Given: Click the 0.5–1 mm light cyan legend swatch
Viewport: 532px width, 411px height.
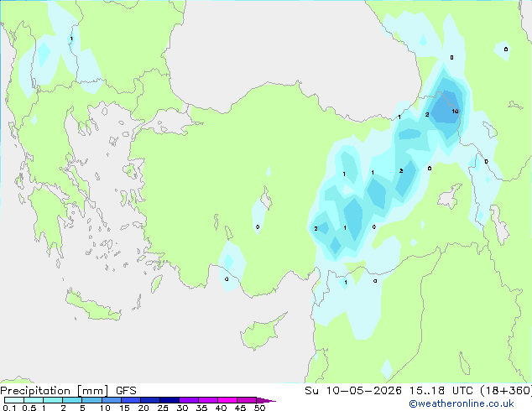Looking at the screenshot, I should pyautogui.click(x=34, y=400).
